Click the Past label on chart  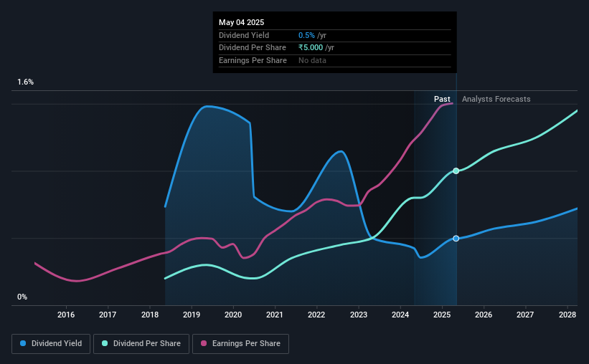pos(442,99)
